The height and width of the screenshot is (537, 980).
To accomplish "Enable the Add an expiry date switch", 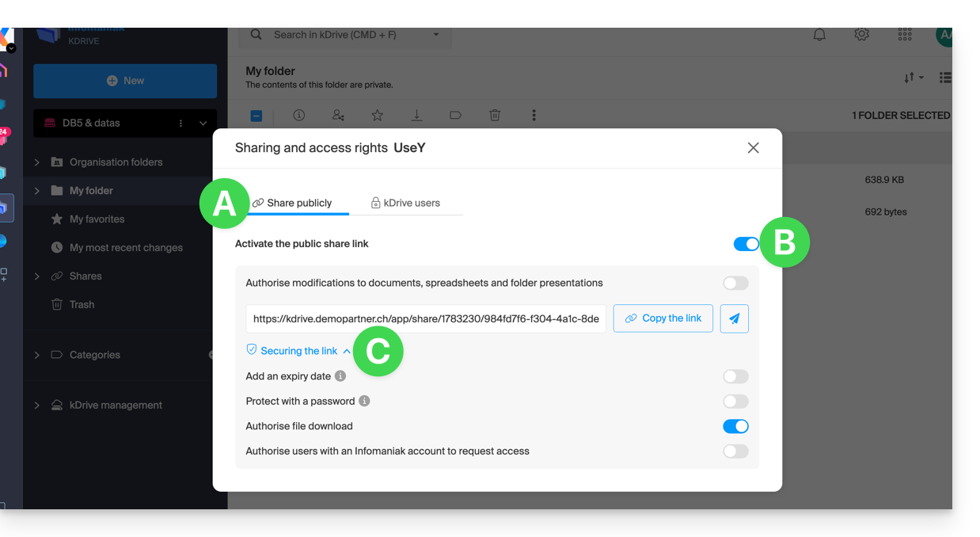I will pyautogui.click(x=735, y=376).
